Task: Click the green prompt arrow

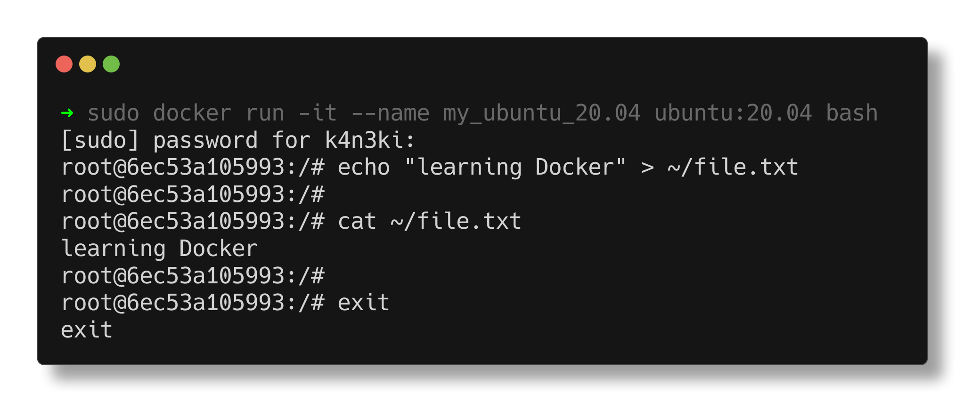Action: pos(67,113)
